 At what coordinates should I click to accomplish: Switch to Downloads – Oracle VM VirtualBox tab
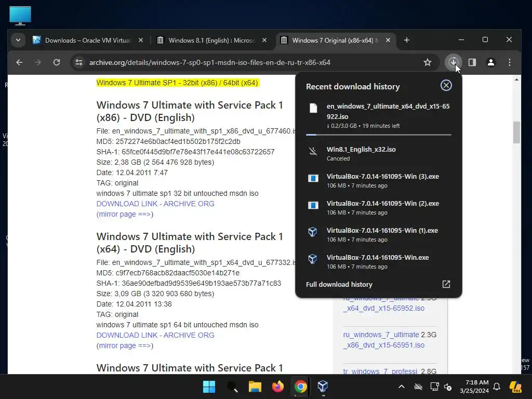pyautogui.click(x=87, y=41)
